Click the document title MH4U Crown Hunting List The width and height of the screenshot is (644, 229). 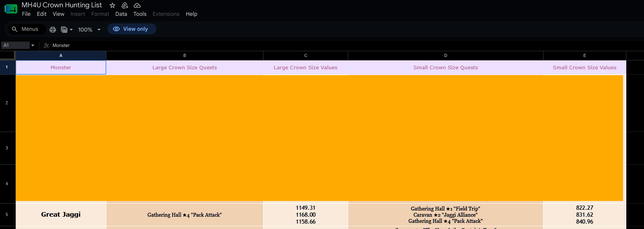(x=62, y=5)
